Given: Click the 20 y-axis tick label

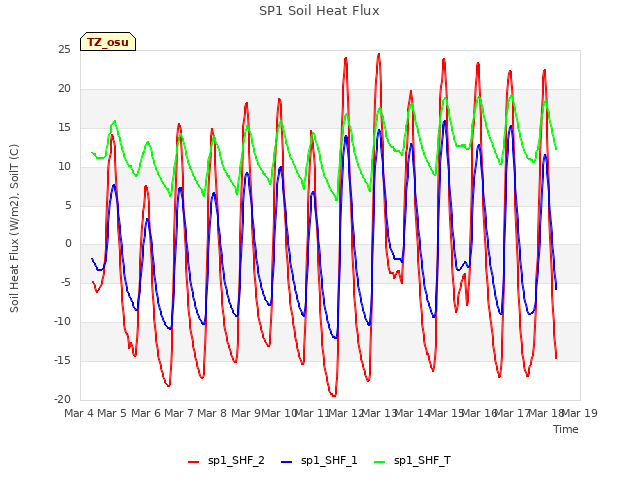Looking at the screenshot, I should (x=64, y=89).
